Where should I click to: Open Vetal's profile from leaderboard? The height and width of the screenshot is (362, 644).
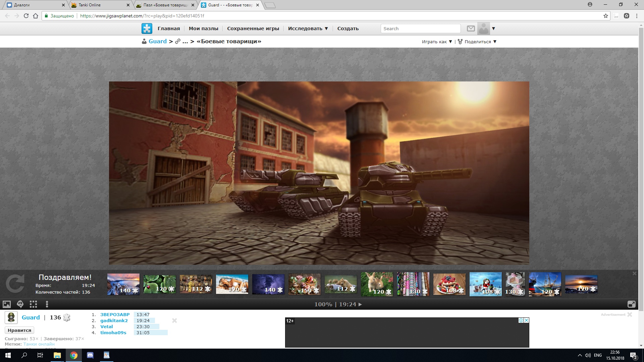click(x=107, y=326)
